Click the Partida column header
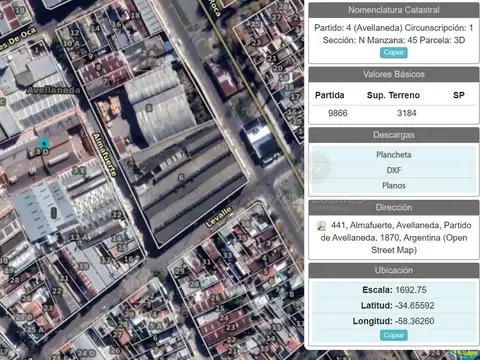The height and width of the screenshot is (360, 480). (330, 95)
